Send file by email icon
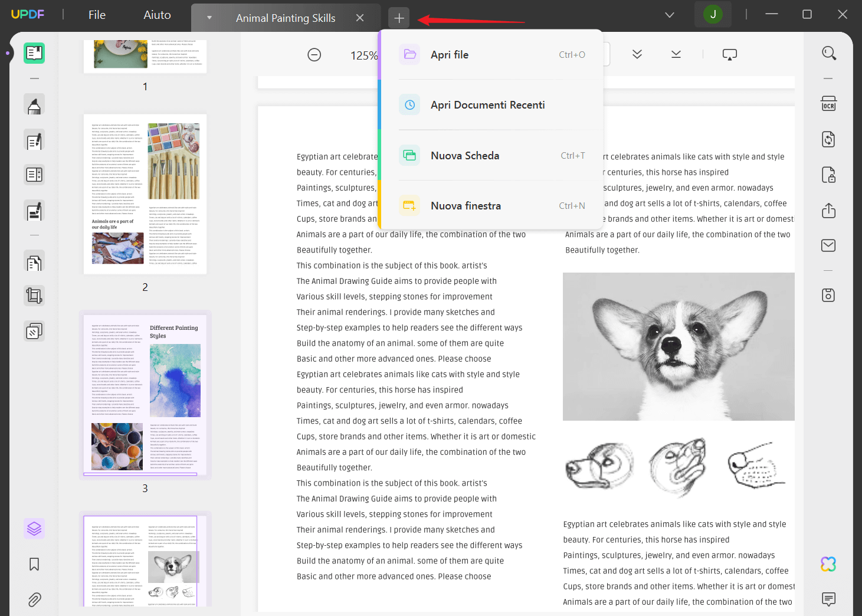Screen dimensions: 862x616 click(x=828, y=245)
